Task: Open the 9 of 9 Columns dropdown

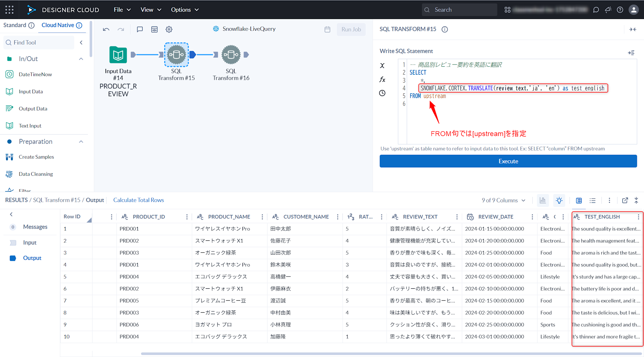Action: click(503, 200)
